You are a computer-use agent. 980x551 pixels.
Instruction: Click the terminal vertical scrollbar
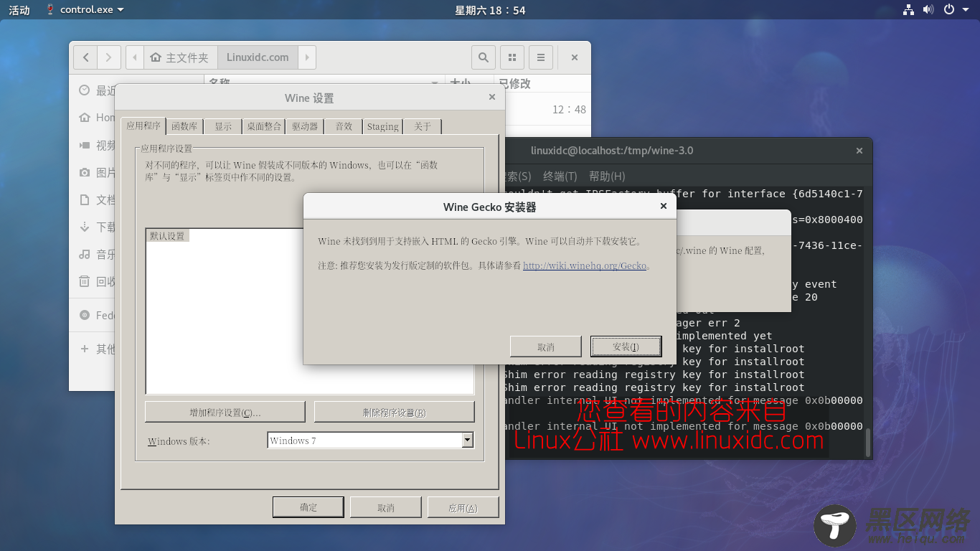pos(867,441)
